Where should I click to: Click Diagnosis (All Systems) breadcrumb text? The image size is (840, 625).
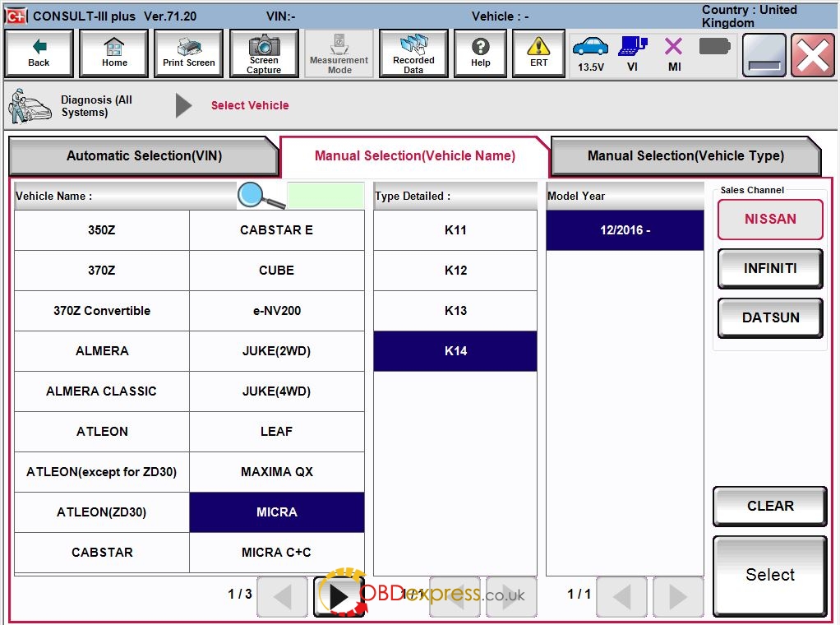[96, 106]
